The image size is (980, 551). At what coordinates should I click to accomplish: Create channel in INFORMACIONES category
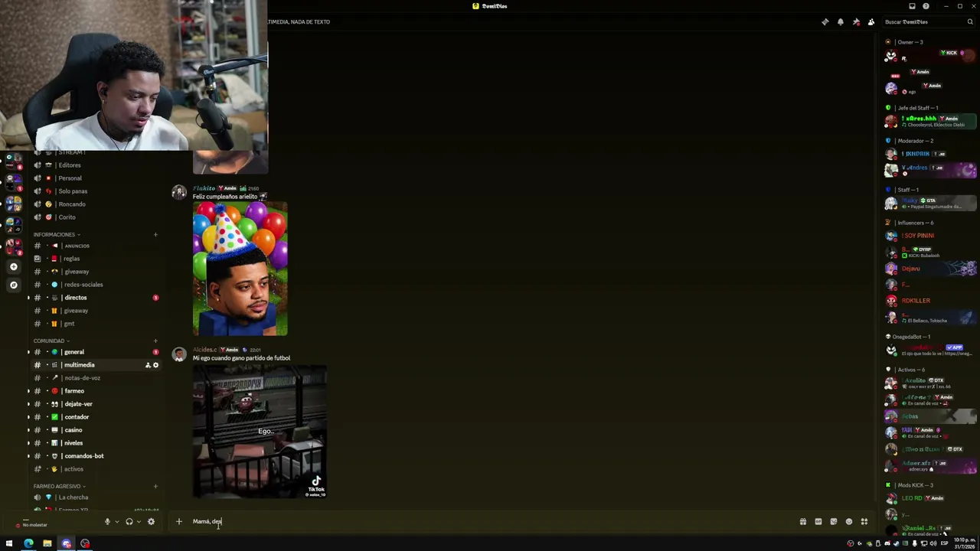pos(155,235)
